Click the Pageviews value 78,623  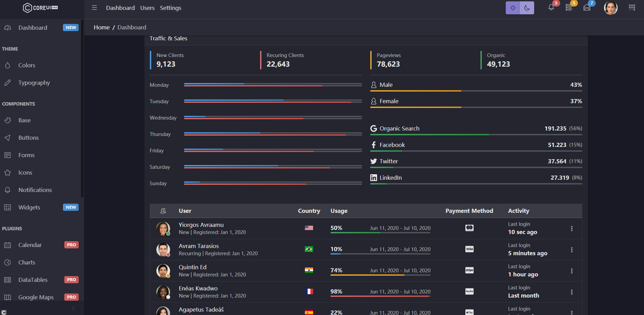click(388, 64)
